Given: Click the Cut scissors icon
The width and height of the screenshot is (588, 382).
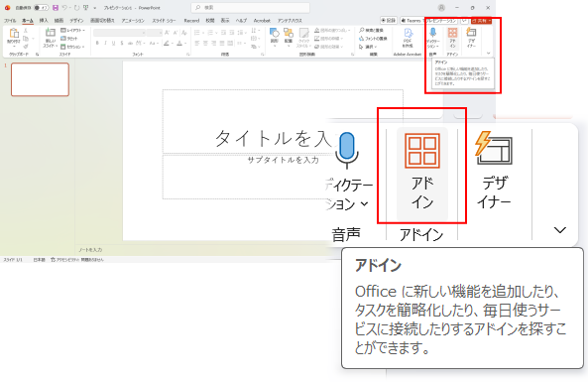Looking at the screenshot, I should (26, 31).
